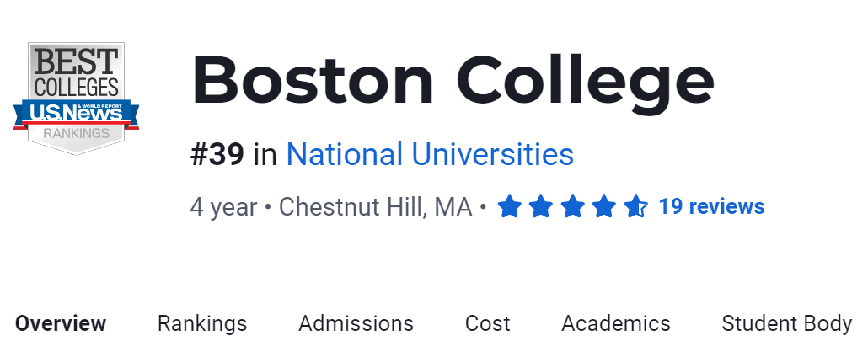Image resolution: width=868 pixels, height=357 pixels.
Task: Click the Chestnut Hill, MA location text
Action: 375,207
